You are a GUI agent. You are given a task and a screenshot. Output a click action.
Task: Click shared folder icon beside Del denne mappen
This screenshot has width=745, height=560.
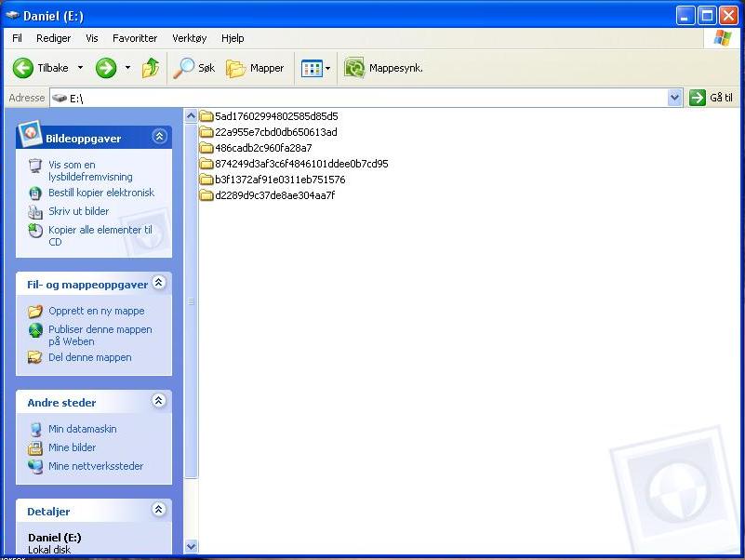click(x=35, y=357)
